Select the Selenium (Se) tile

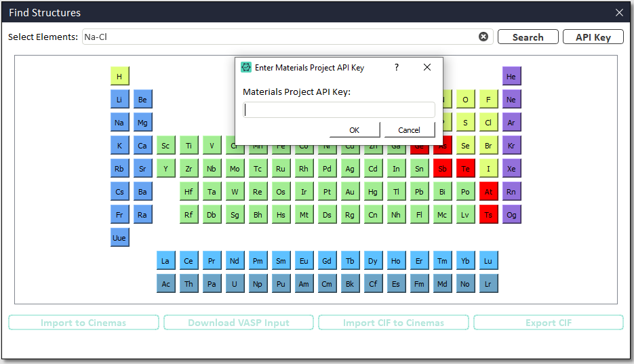click(x=465, y=145)
